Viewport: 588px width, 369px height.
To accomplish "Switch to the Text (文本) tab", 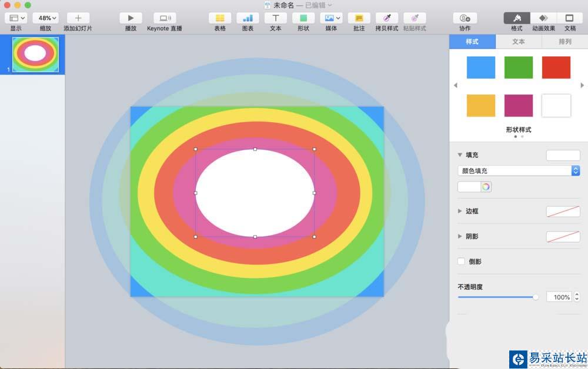I will tap(519, 42).
